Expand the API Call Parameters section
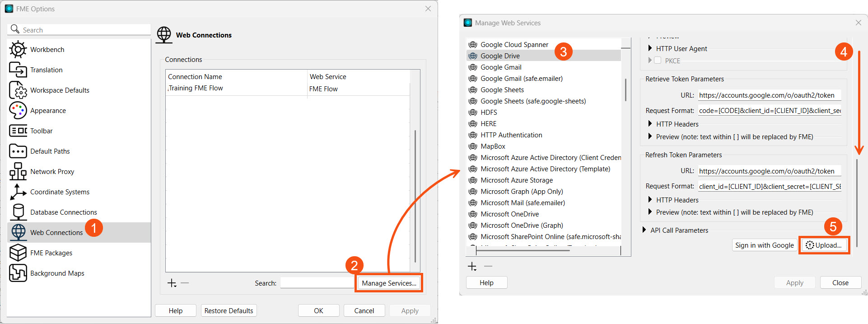Viewport: 868px width, 324px height. pyautogui.click(x=644, y=230)
